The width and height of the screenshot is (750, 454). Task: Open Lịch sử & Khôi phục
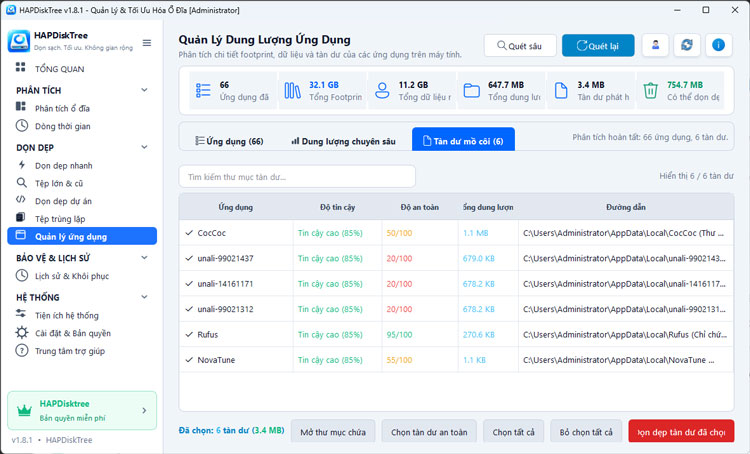pyautogui.click(x=72, y=276)
